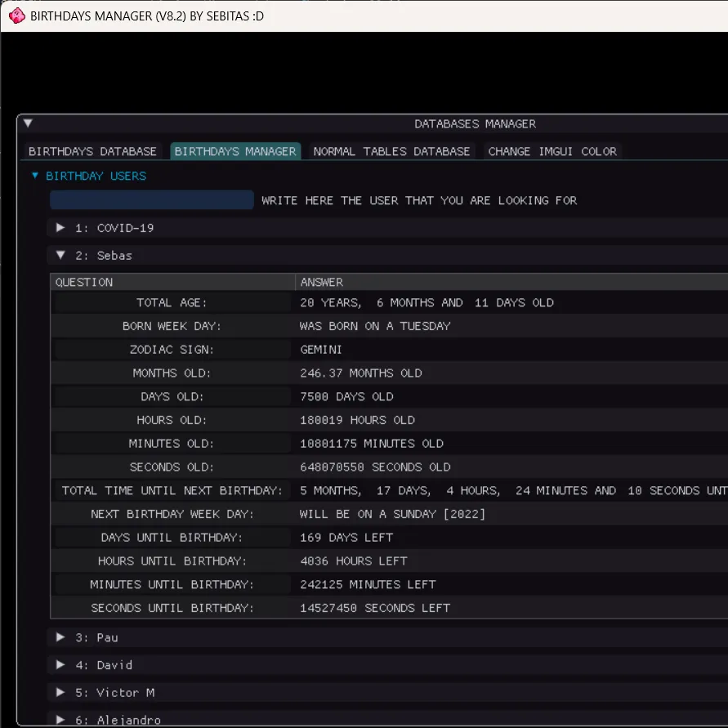Click the pink app icon in title bar
This screenshot has height=728, width=728.
coord(16,16)
